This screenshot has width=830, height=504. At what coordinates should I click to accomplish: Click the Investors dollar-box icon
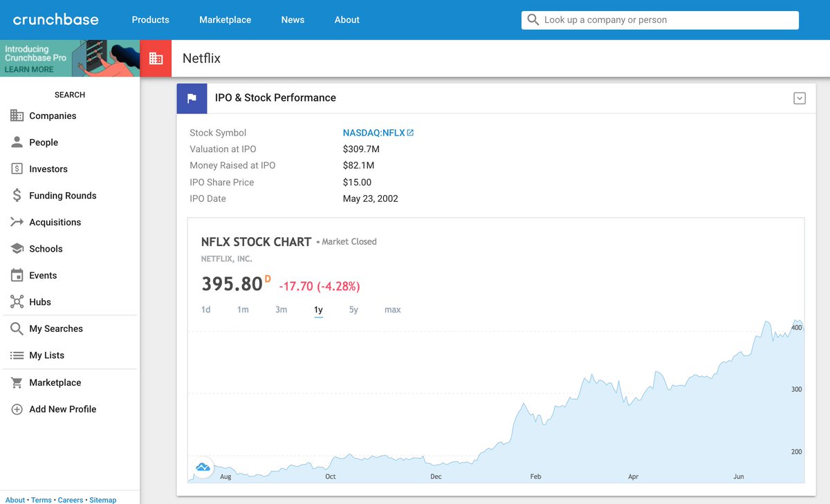coord(17,169)
